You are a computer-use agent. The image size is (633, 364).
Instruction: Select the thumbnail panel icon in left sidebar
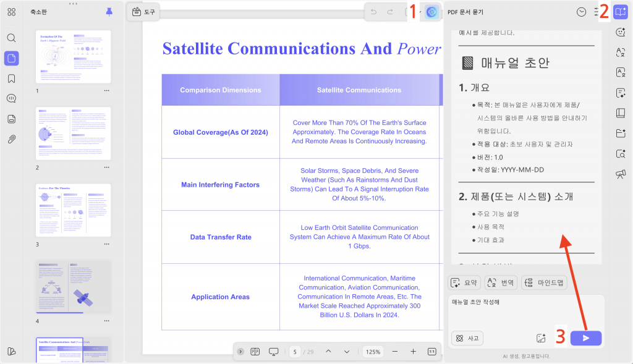coord(11,58)
